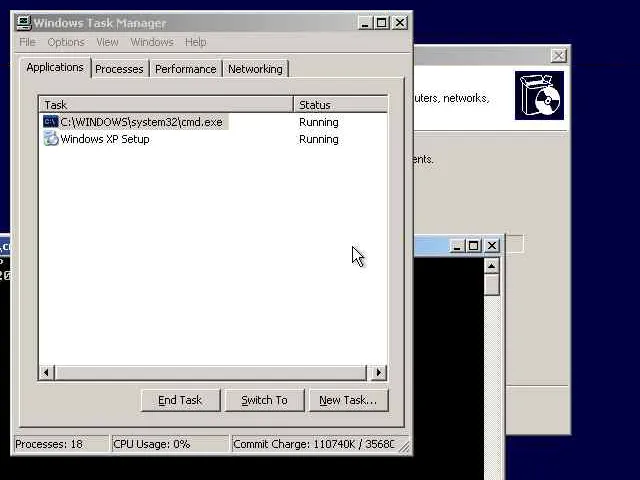Close the cmd window behind Task Manager

(x=492, y=246)
